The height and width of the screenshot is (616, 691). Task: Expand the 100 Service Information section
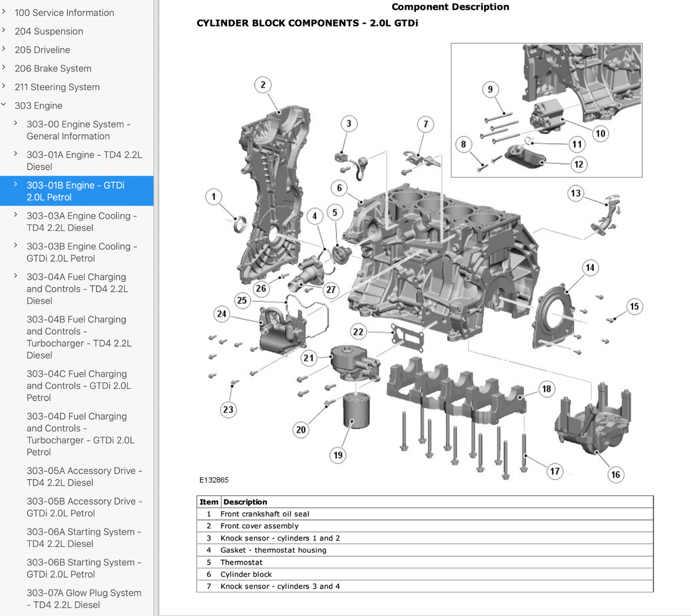tap(4, 12)
